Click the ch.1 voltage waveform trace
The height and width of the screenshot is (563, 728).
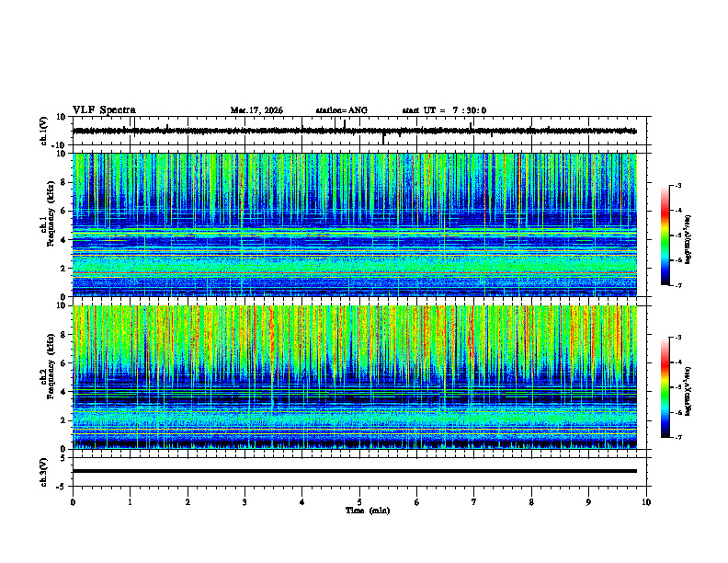point(354,131)
